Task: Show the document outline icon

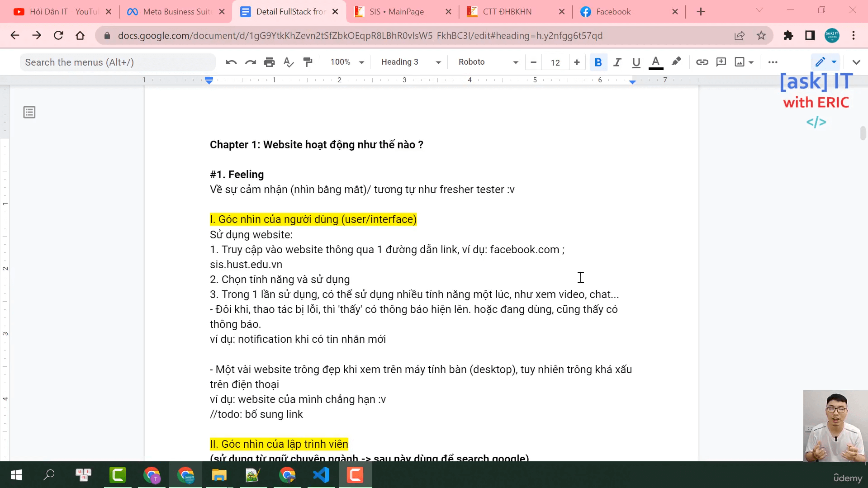Action: tap(29, 112)
